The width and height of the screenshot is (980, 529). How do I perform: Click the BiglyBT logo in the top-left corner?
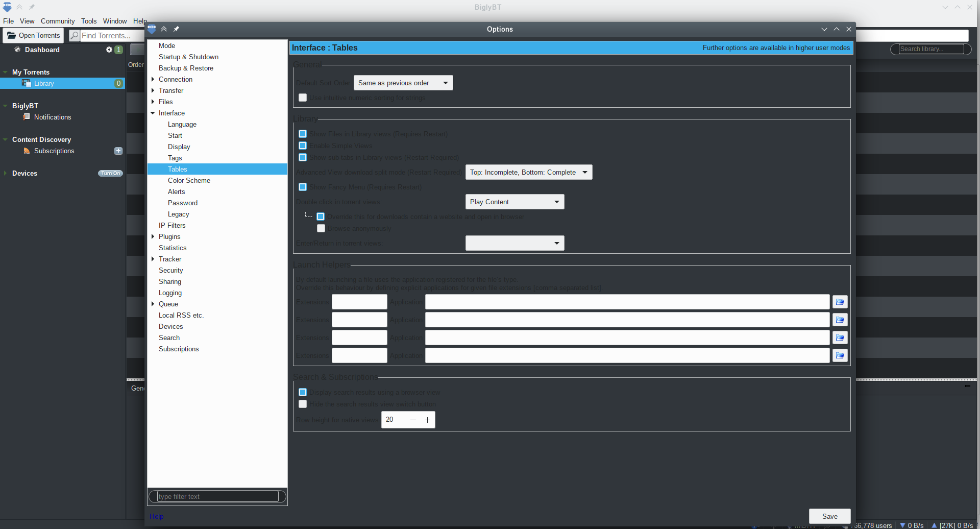click(7, 7)
